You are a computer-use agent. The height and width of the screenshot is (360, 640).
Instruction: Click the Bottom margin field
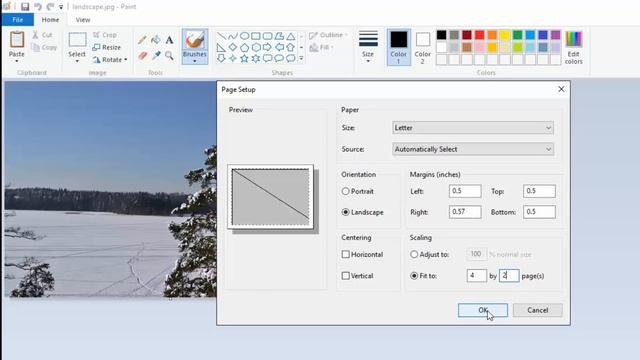539,212
